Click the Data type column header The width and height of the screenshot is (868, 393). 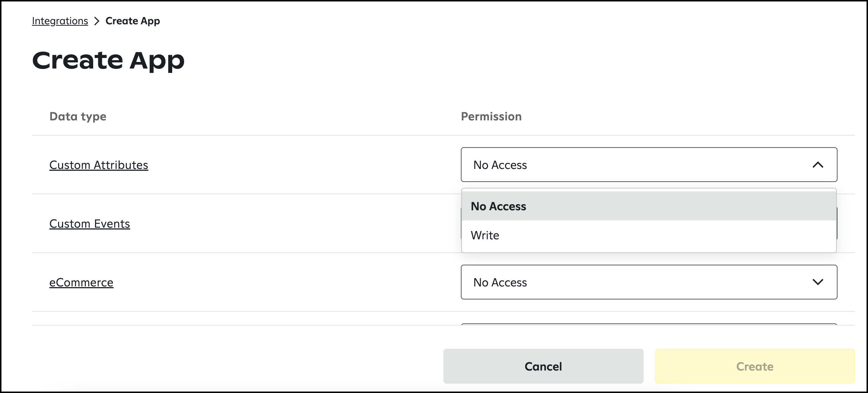(78, 116)
